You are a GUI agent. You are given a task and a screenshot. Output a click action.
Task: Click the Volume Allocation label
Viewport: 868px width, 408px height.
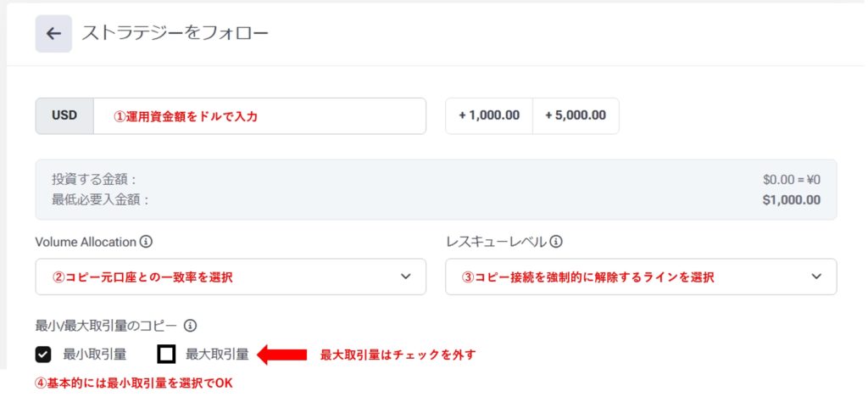tap(86, 242)
